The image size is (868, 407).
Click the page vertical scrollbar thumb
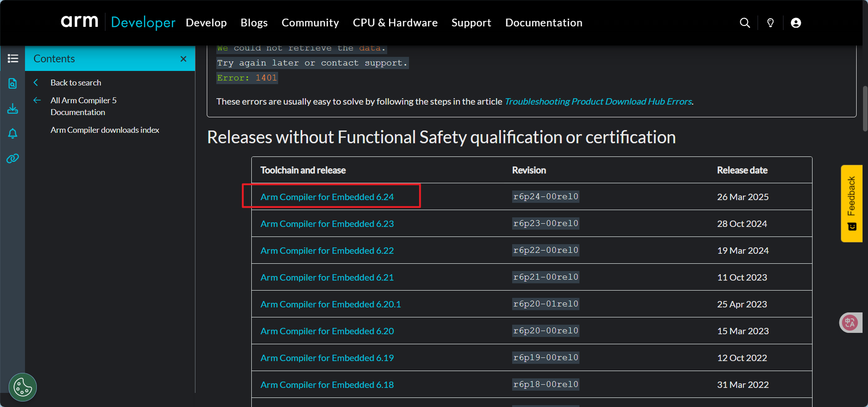click(x=865, y=108)
